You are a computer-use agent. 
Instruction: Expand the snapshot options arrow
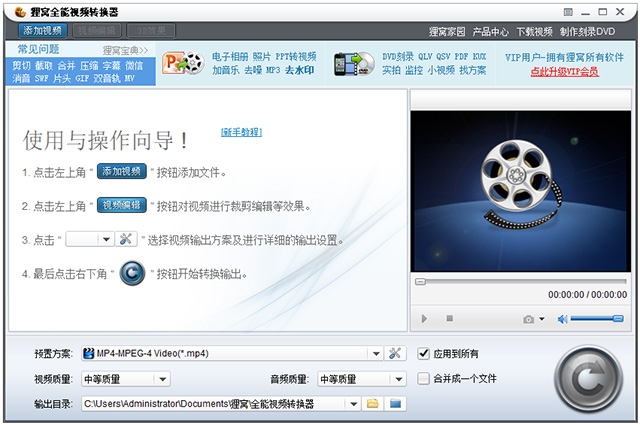(542, 319)
